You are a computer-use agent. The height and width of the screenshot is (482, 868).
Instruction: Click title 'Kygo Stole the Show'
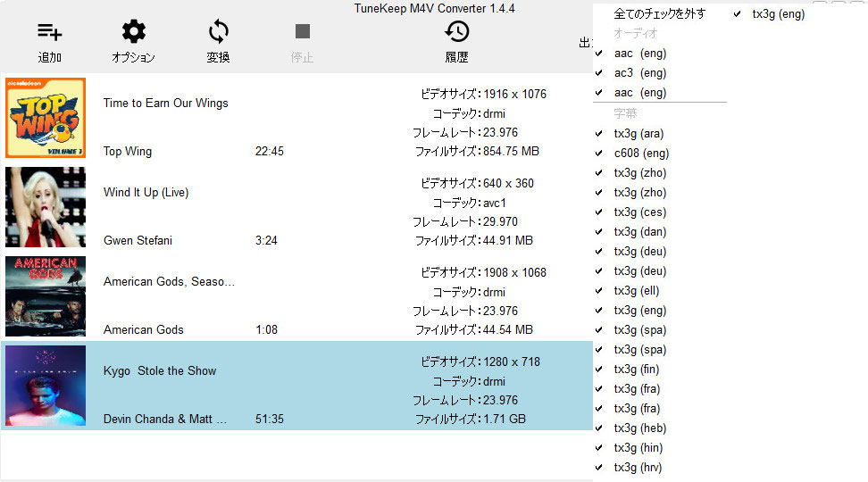(x=160, y=371)
